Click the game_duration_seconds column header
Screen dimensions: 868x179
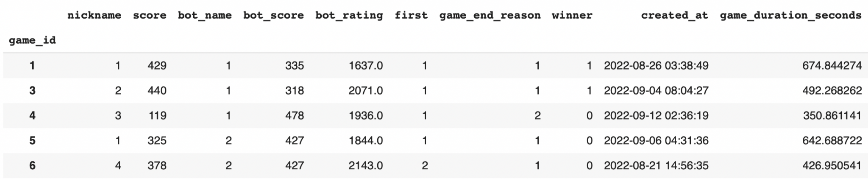790,16
